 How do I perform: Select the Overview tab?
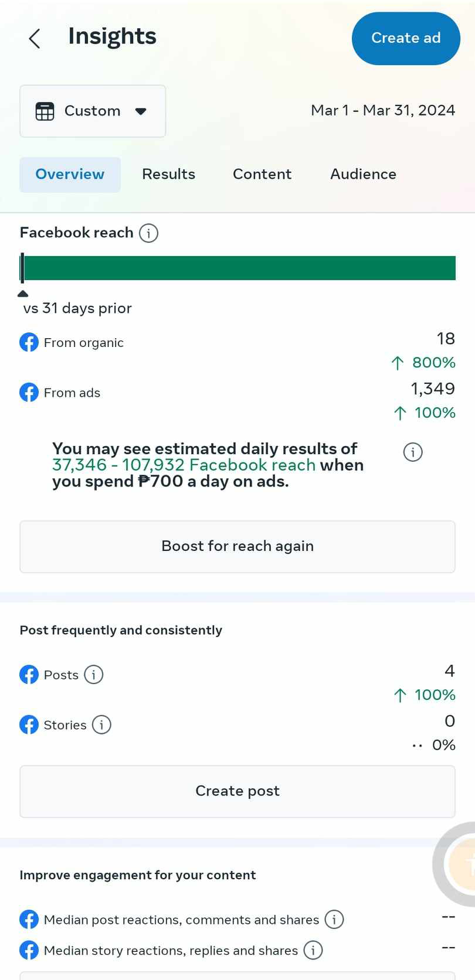(x=70, y=174)
